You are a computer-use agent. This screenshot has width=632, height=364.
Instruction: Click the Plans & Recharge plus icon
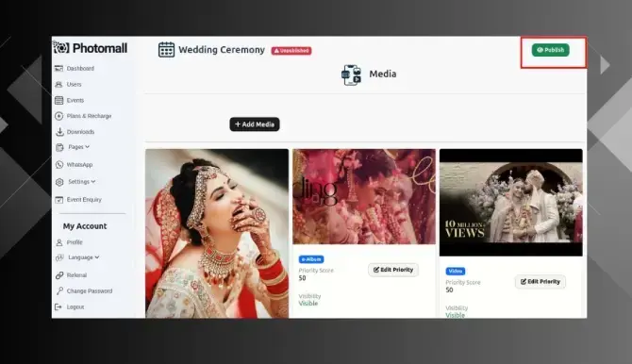coord(58,116)
